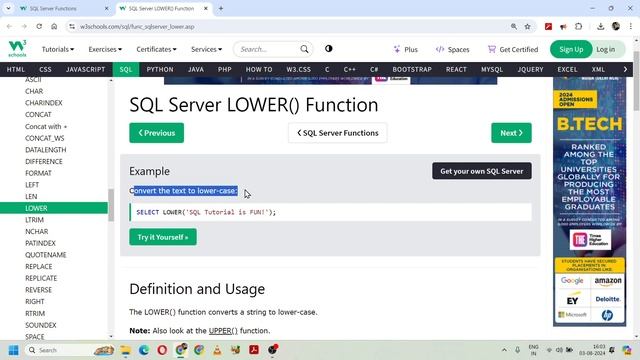Open VLC media player from taskbar
The image size is (640, 360).
pyautogui.click(x=217, y=350)
